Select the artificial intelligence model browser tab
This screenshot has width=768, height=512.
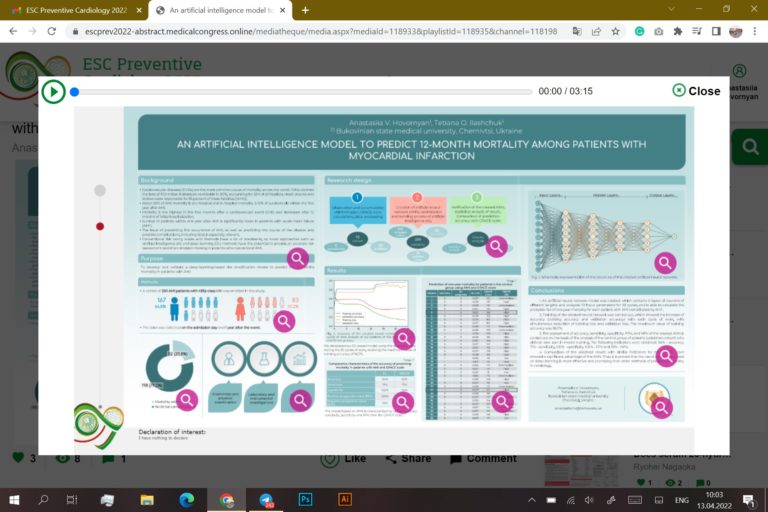click(x=220, y=10)
